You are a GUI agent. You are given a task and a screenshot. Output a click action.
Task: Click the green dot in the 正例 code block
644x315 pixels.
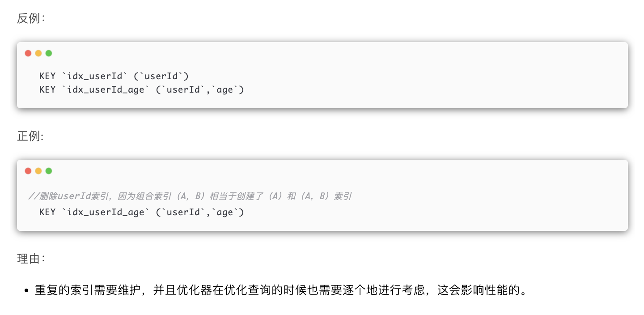coord(49,171)
